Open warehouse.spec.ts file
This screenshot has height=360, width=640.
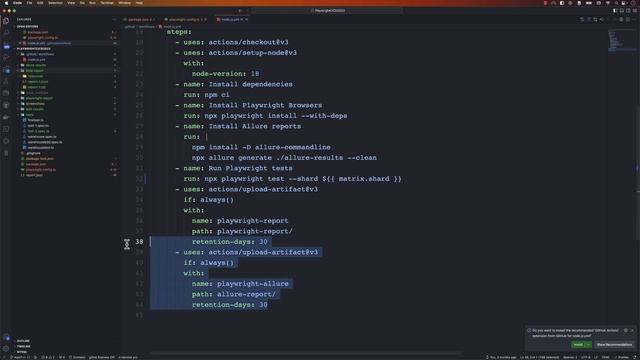pos(42,137)
